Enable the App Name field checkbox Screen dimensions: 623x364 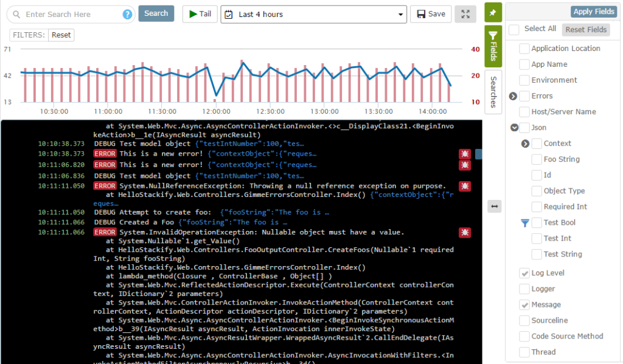[x=524, y=64]
